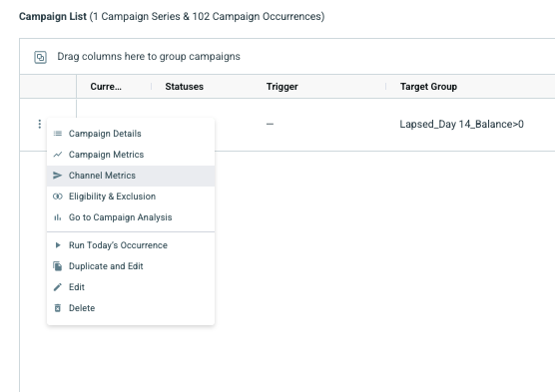Click the Edit pencil icon
Image resolution: width=555 pixels, height=392 pixels.
click(x=57, y=287)
